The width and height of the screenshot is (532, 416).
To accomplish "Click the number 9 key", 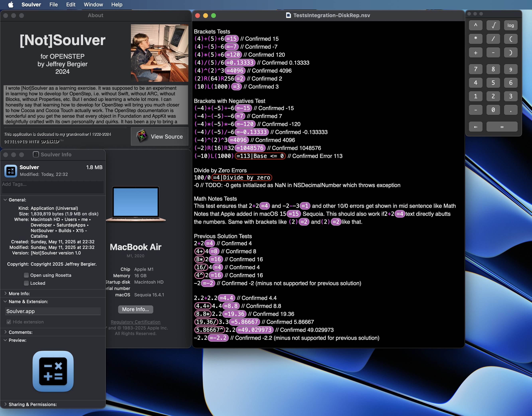I will pyautogui.click(x=511, y=69).
